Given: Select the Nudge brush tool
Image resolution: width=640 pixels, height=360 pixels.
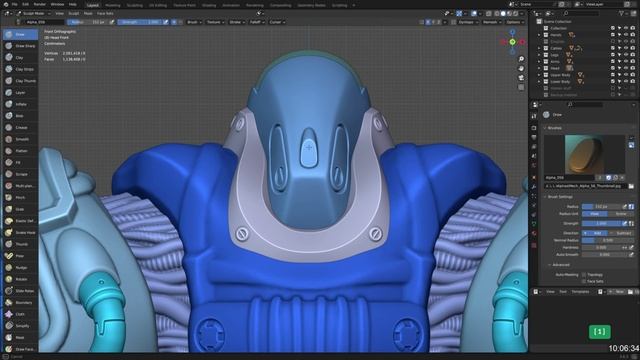Looking at the screenshot, I should coord(20,267).
